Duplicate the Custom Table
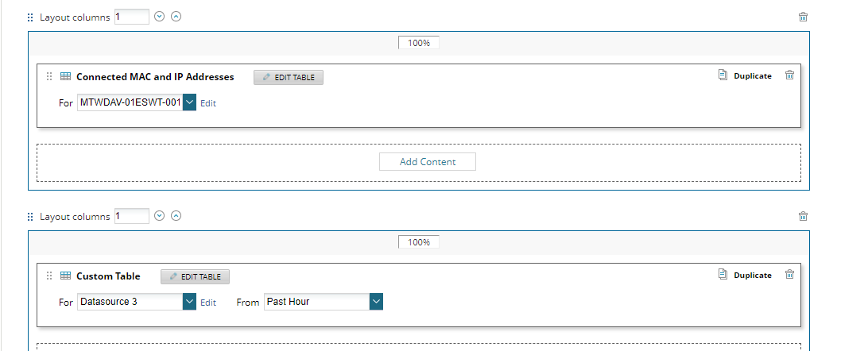 tap(745, 276)
